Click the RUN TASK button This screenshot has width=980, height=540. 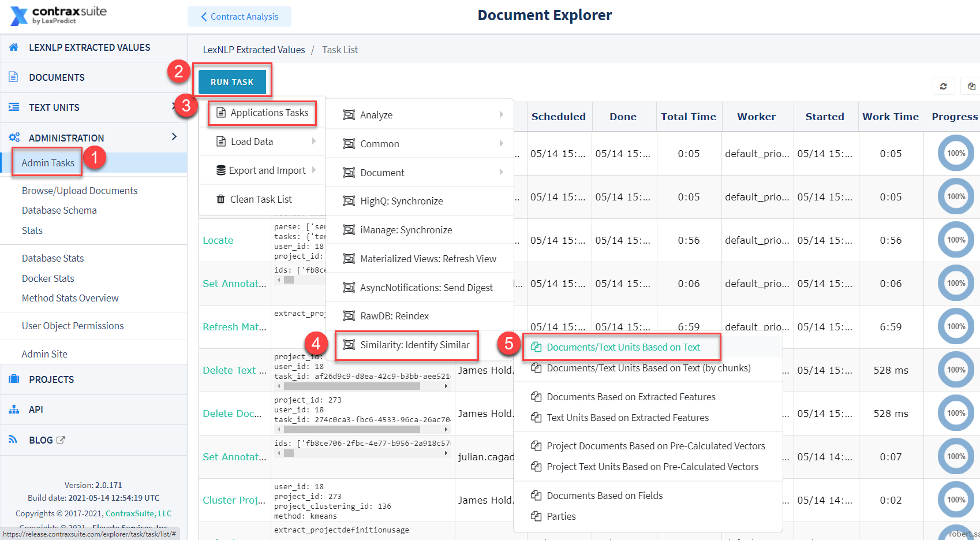(232, 82)
